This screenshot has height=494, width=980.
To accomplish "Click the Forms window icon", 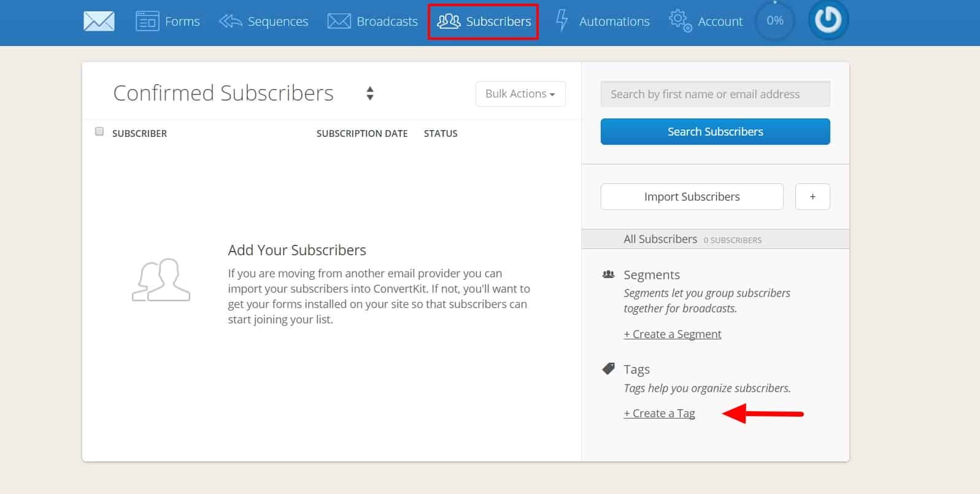I will coord(147,21).
